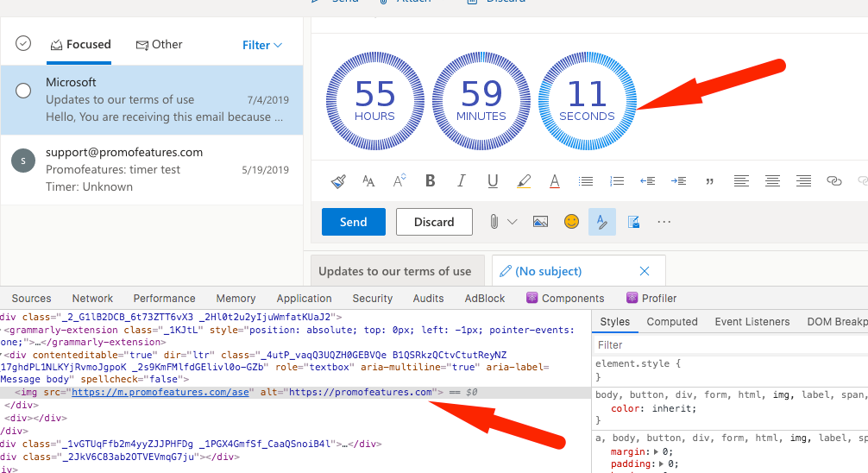Increase the indent
This screenshot has height=473, width=868.
(679, 181)
